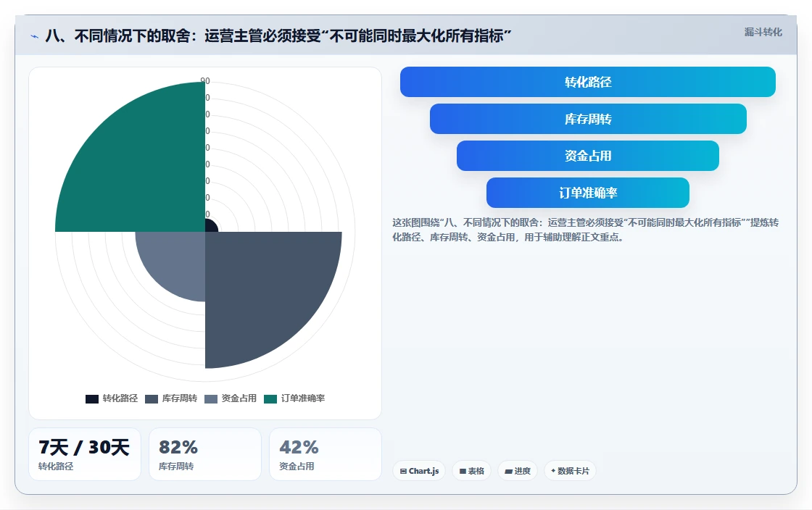
Task: Click the description paragraph starting 这张图围绕
Action: click(x=585, y=230)
